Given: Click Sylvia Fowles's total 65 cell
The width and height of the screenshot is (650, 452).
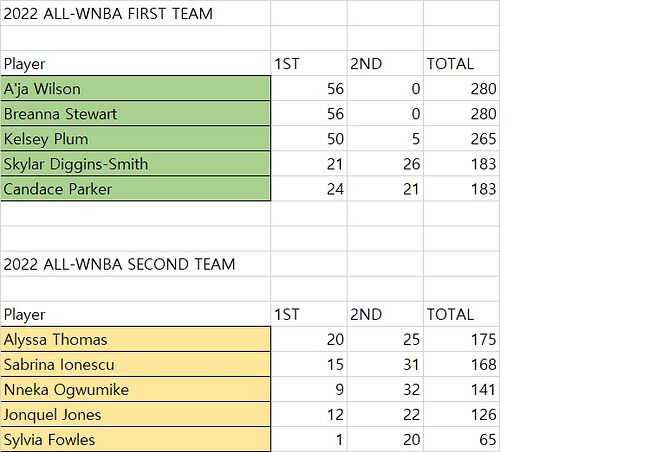Looking at the screenshot, I should click(x=461, y=440).
